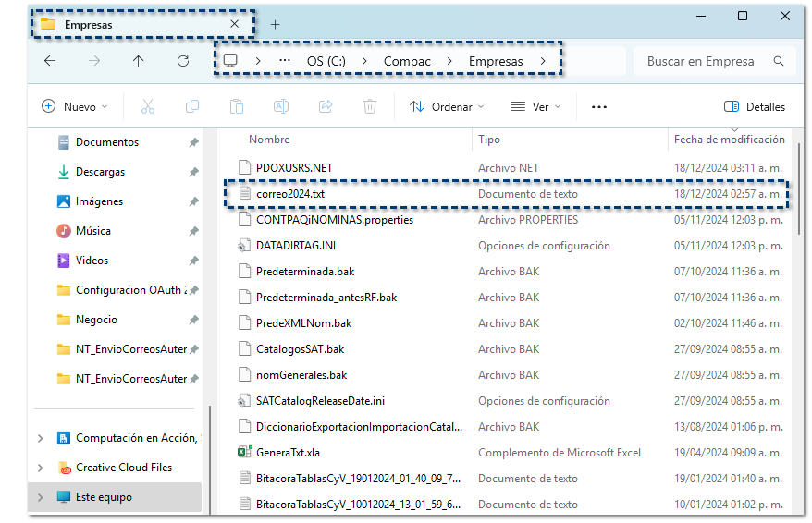Expand the Este equipo tree node

click(x=40, y=497)
